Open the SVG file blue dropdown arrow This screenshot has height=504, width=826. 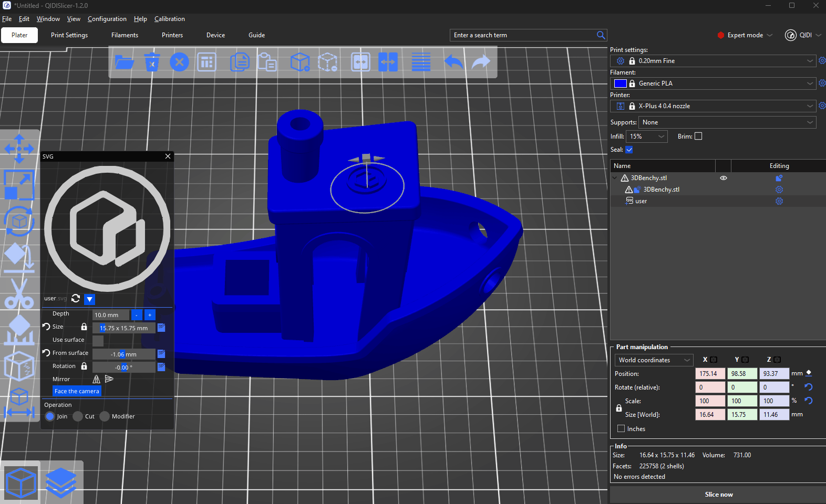pos(90,299)
